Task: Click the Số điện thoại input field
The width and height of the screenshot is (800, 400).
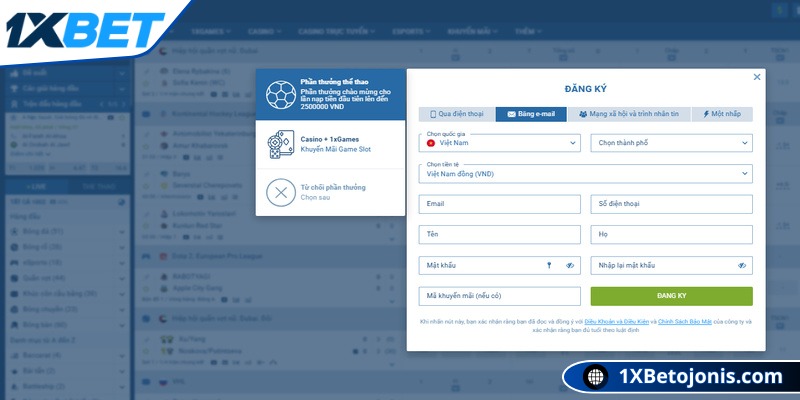Action: tap(671, 204)
